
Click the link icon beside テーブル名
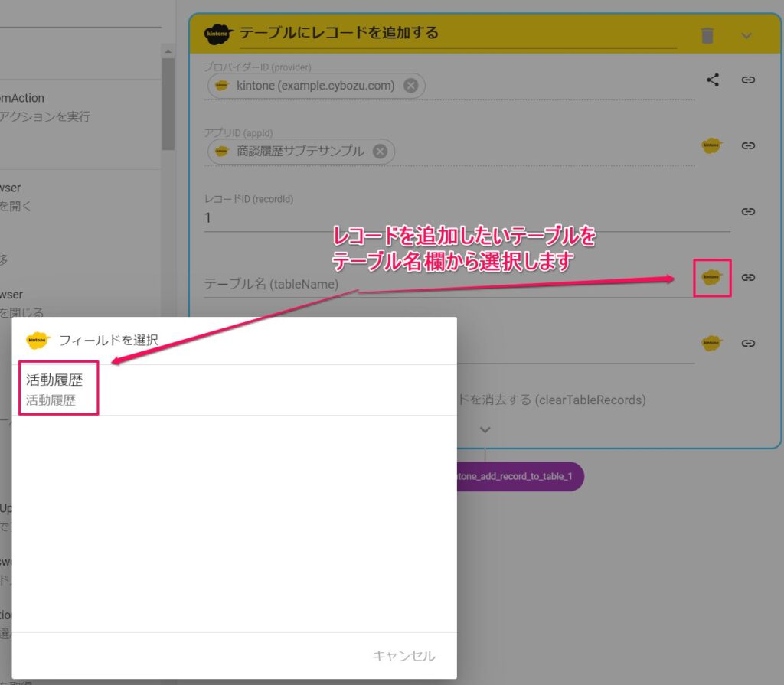click(x=748, y=279)
